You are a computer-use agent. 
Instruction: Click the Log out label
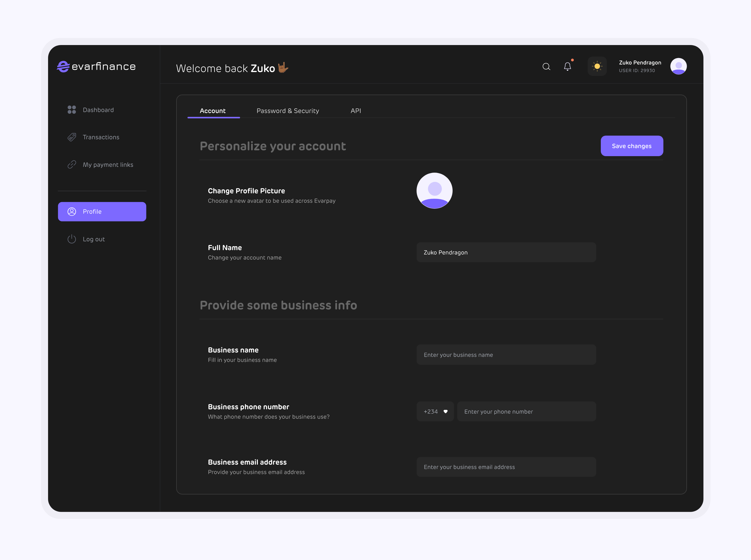point(94,239)
